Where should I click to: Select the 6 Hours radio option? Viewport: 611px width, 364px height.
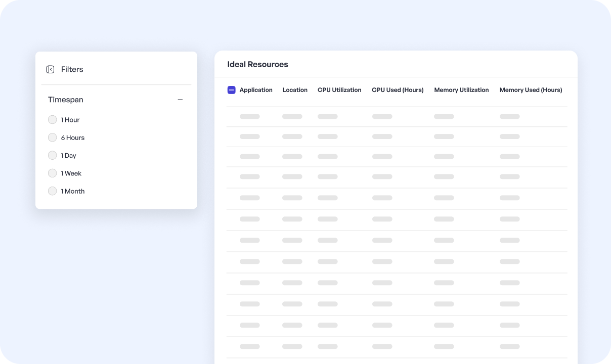(52, 138)
